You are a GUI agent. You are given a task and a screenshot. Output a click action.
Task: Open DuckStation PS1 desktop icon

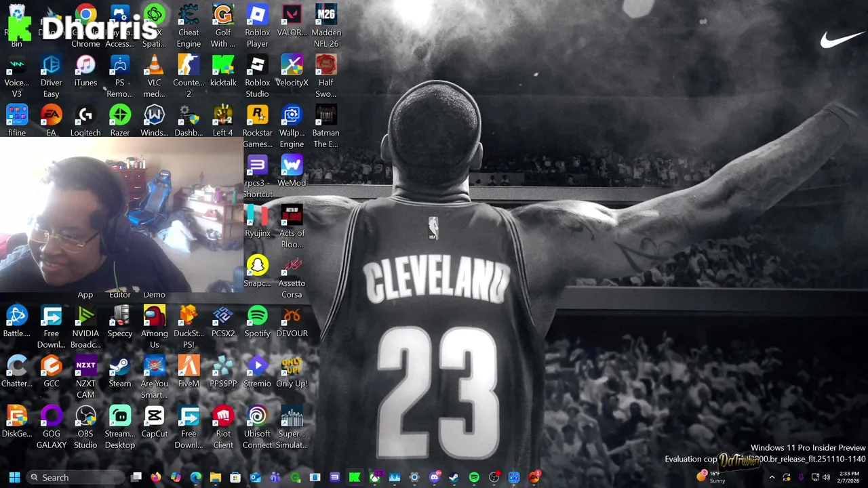[189, 327]
